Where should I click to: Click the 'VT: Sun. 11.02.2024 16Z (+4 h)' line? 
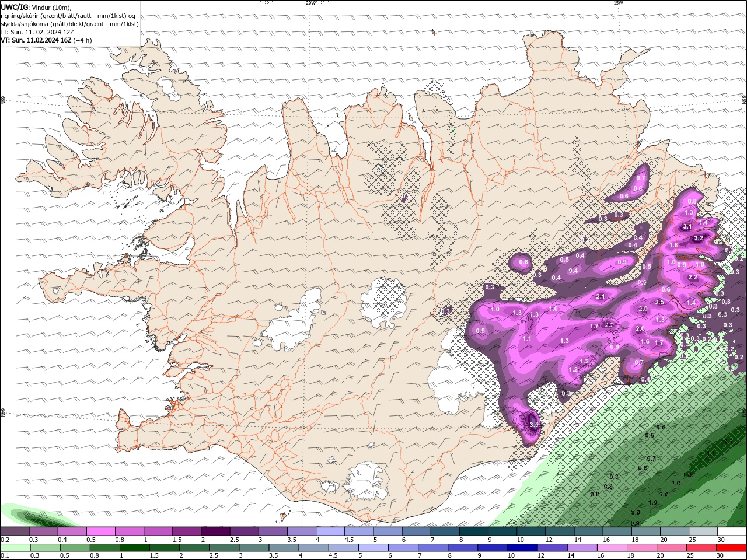(46, 40)
